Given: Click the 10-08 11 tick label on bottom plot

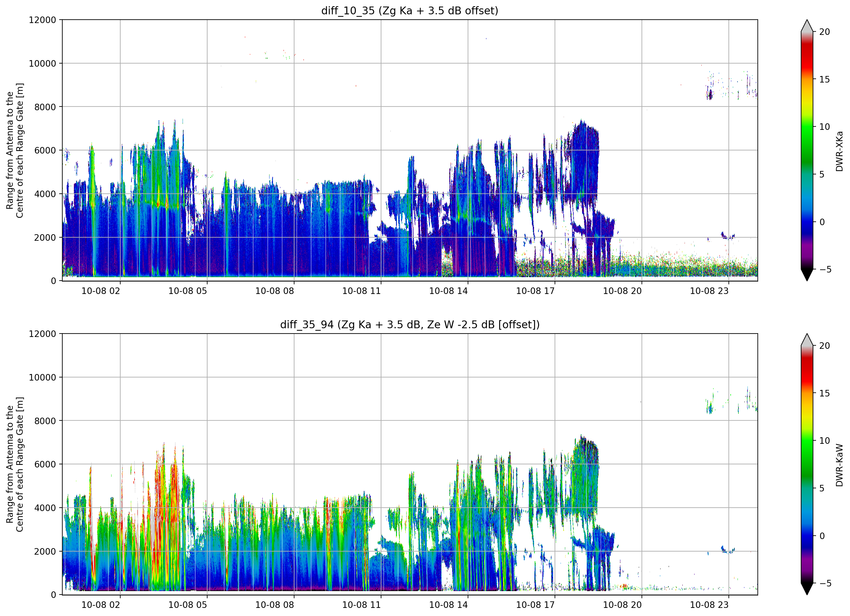Looking at the screenshot, I should (x=361, y=605).
